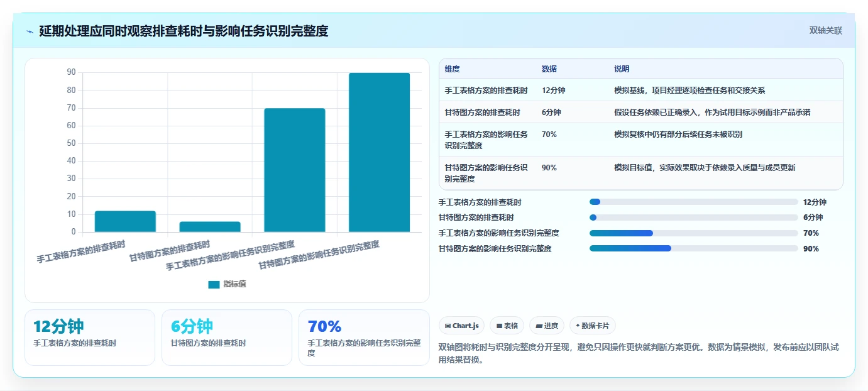
Task: Open the 12分钟 data card
Action: point(90,338)
